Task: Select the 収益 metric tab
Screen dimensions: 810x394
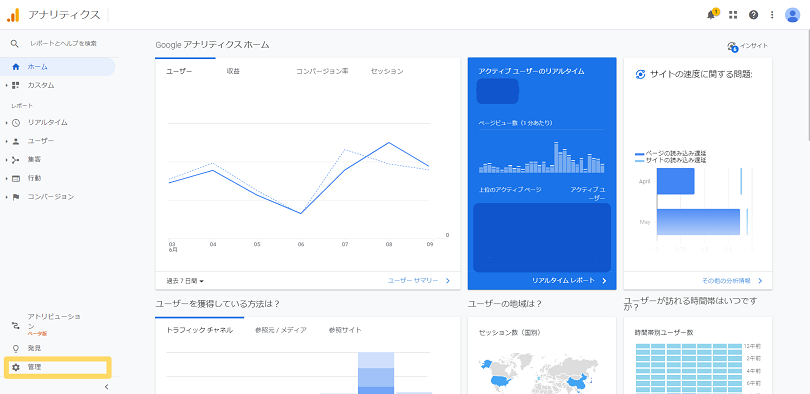Action: coord(233,71)
